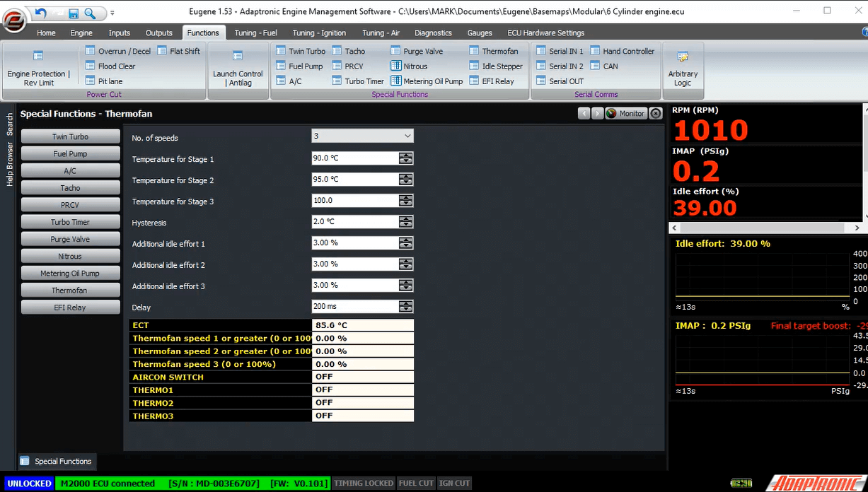Open CAN settings

pos(604,66)
